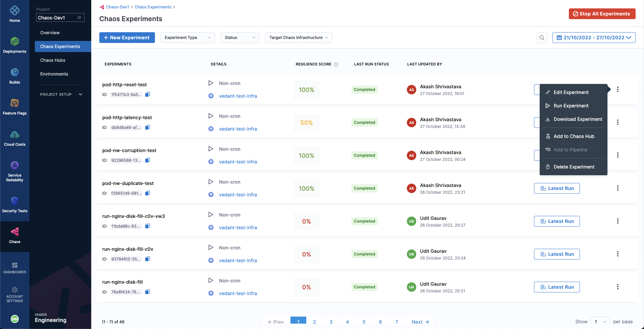Choose Add to Chaos Hub option

point(574,136)
